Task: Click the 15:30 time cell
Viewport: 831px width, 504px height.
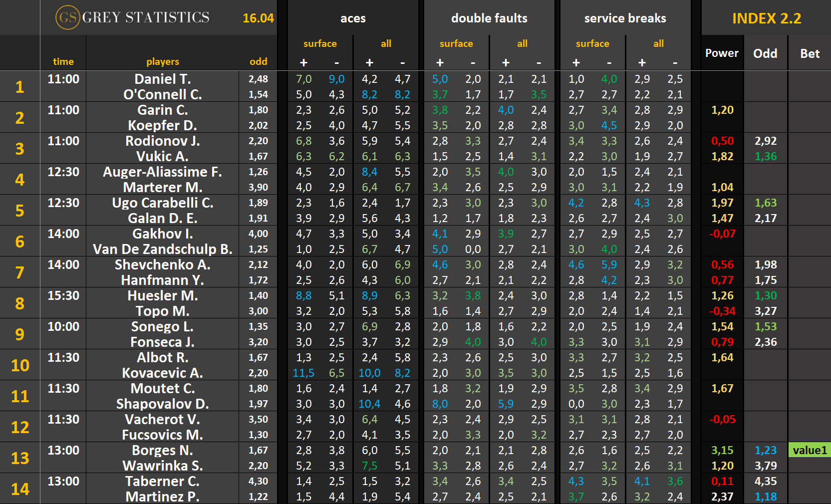Action: point(63,295)
